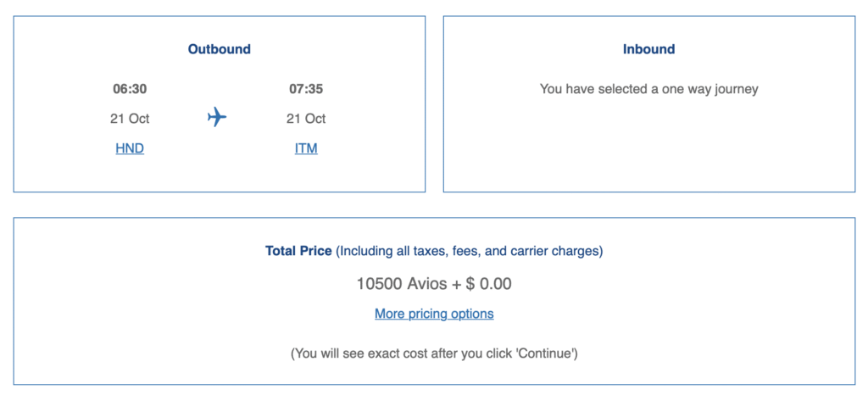Open the ITM arrival airport link
868x395 pixels.
(x=306, y=148)
